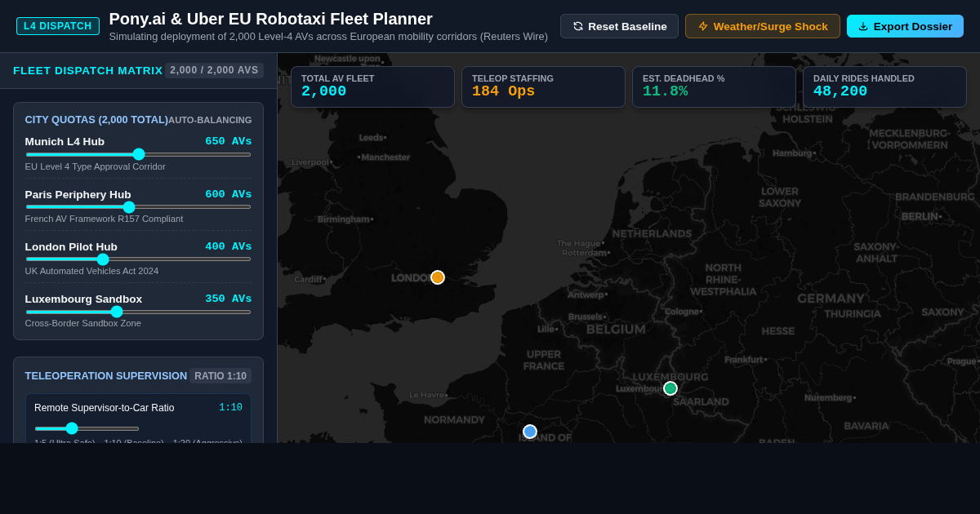
Task: Click 'French AV Framework R157 Compliant' text
Action: pos(104,219)
